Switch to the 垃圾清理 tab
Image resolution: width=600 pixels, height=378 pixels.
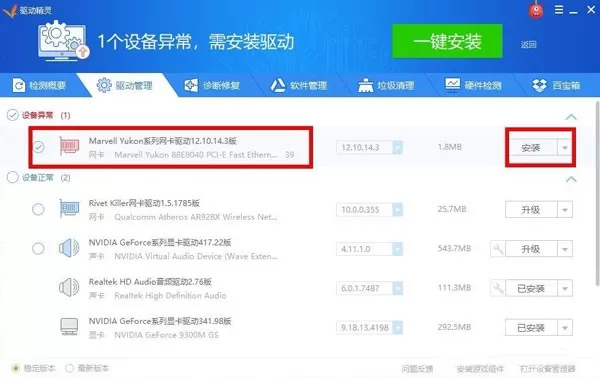coord(386,85)
